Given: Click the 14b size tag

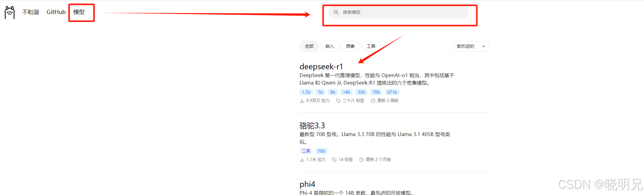Looking at the screenshot, I should point(347,92).
